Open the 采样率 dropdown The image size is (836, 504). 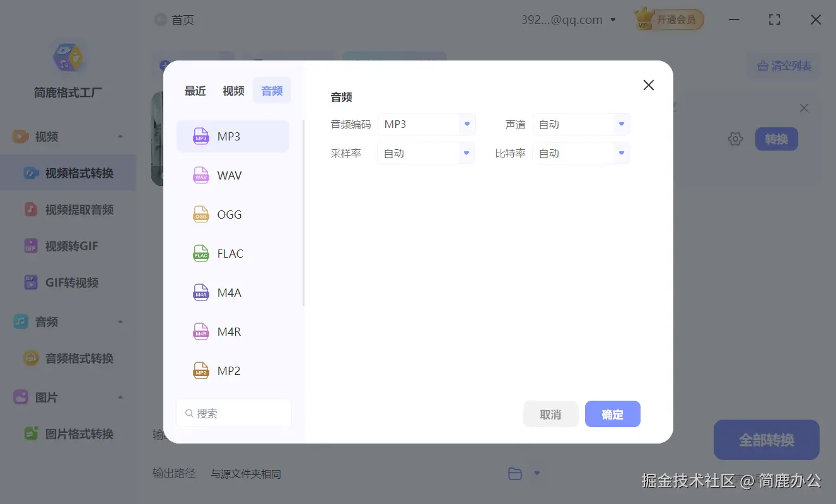(426, 153)
